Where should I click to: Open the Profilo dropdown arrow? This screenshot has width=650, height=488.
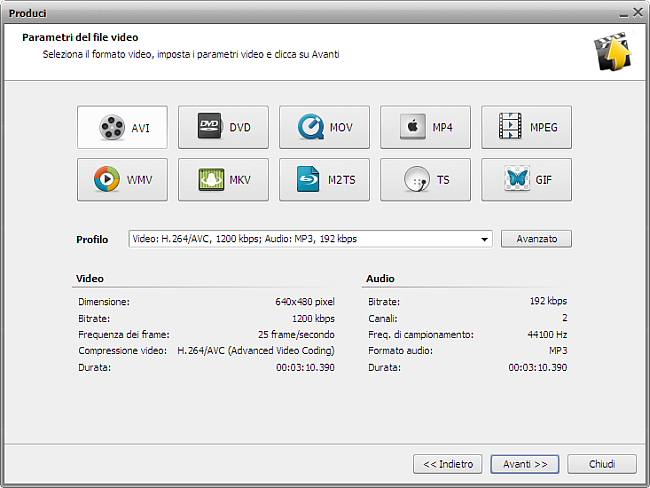pyautogui.click(x=484, y=239)
